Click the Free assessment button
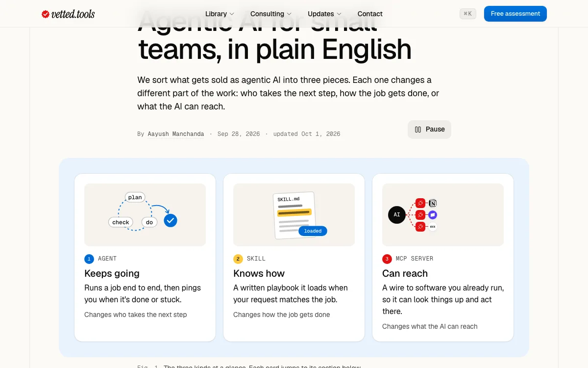588x368 pixels. 515,14
